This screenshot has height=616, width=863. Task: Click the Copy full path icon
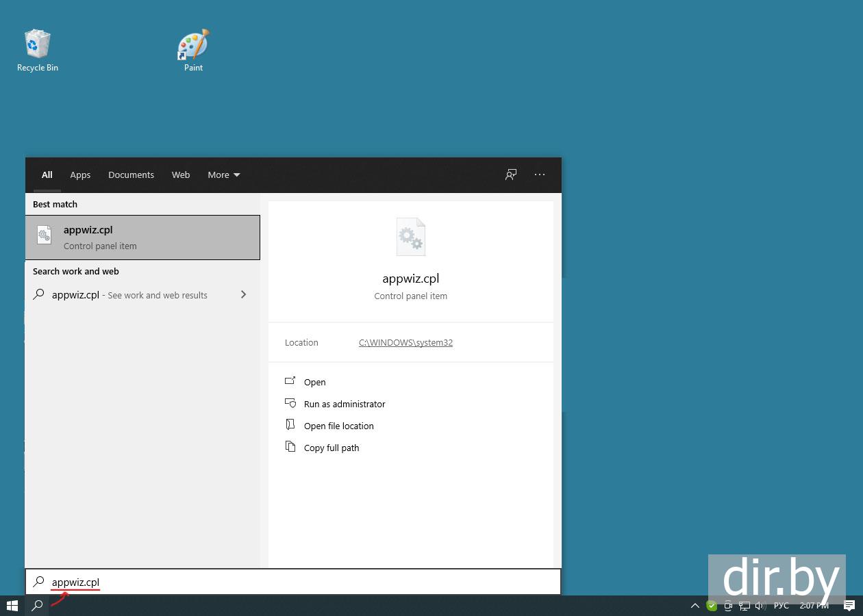tap(290, 447)
